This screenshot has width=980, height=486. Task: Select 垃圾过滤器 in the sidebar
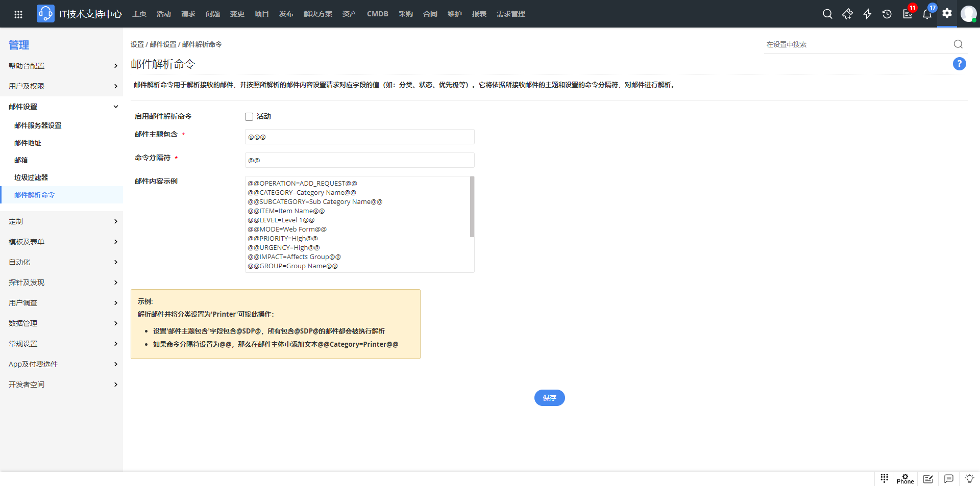31,177
